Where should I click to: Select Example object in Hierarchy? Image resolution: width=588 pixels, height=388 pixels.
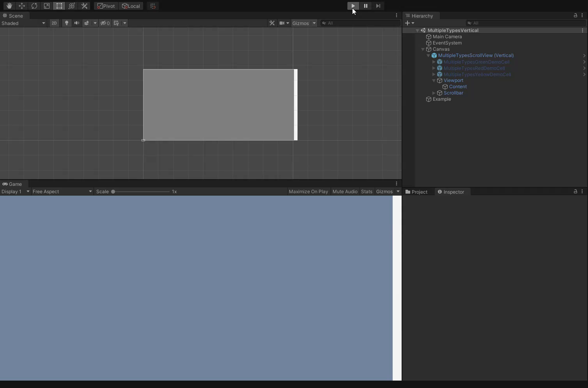coord(441,99)
